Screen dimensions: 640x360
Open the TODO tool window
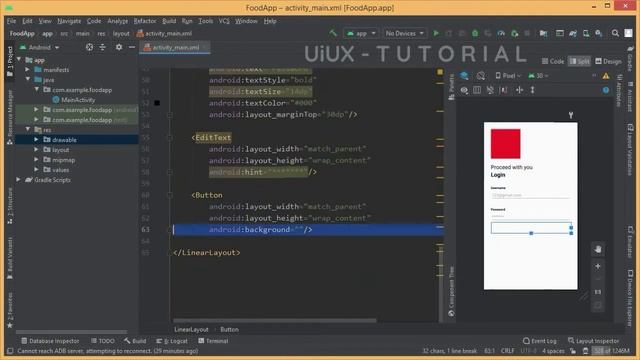[103, 341]
